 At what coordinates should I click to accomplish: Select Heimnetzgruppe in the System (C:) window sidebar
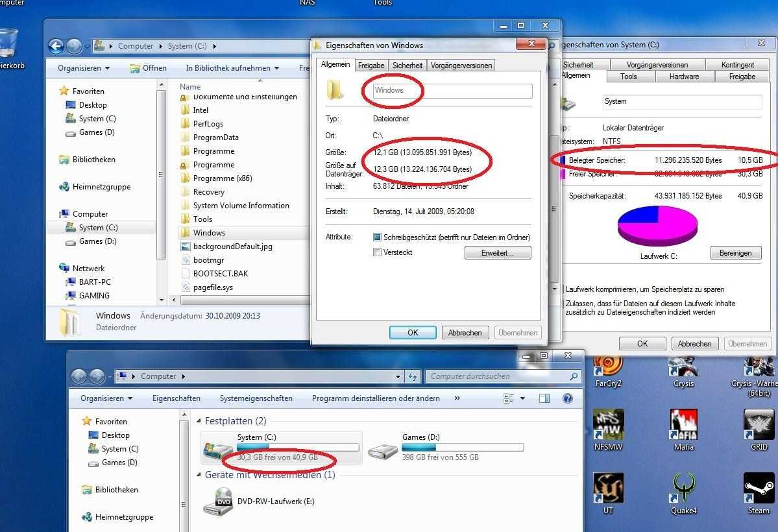tap(95, 187)
